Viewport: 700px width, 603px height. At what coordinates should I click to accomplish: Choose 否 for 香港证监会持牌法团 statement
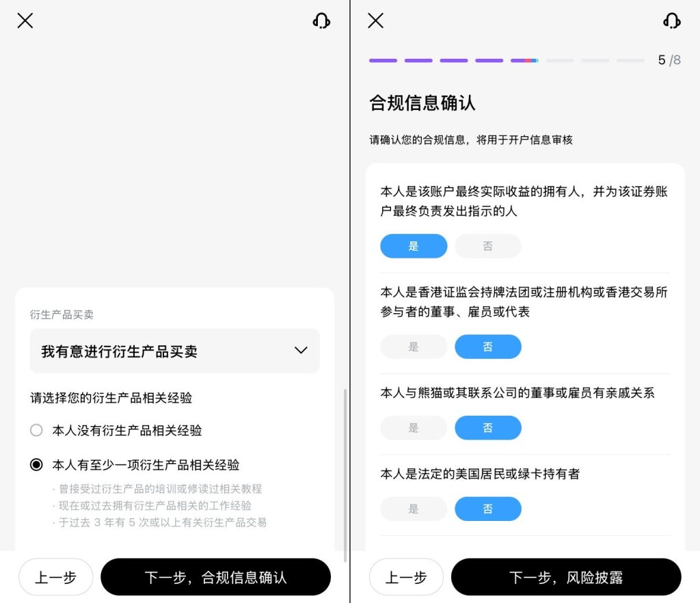click(487, 347)
